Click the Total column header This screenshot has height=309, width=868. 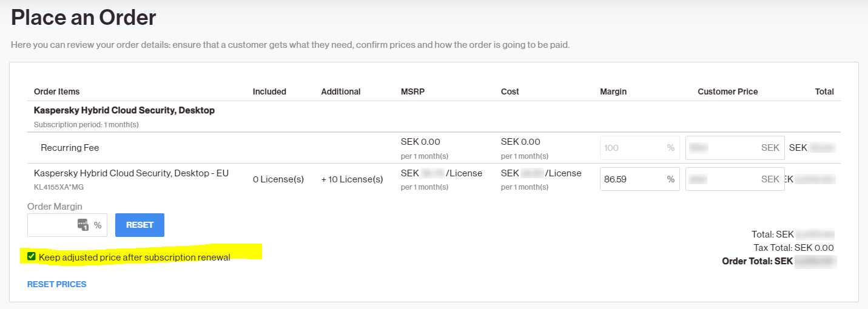[x=824, y=91]
